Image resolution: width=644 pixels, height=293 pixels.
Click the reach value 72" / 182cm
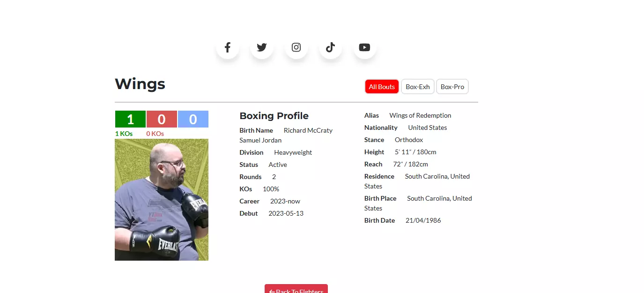click(x=410, y=164)
